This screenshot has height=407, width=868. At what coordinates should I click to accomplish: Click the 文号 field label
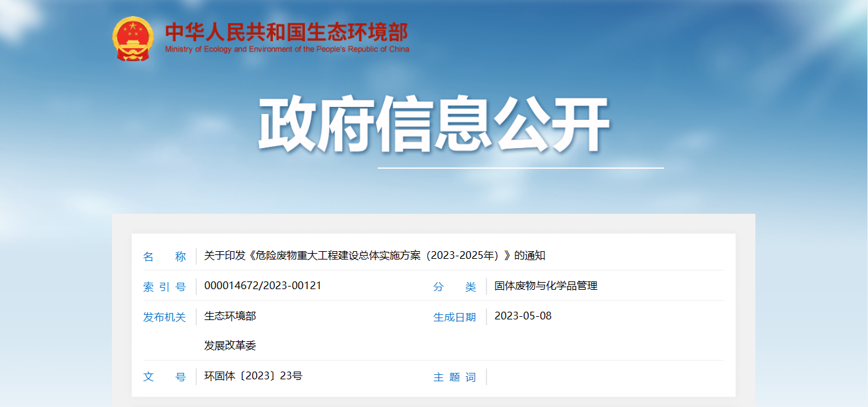click(x=164, y=377)
